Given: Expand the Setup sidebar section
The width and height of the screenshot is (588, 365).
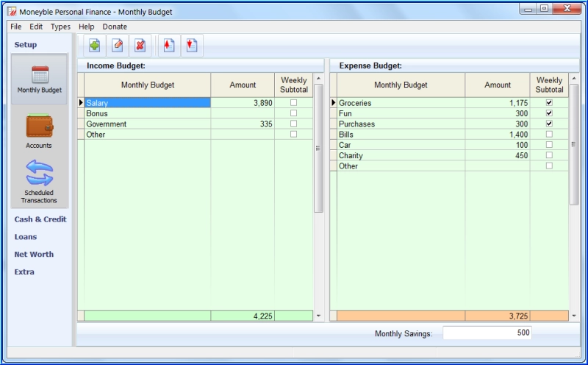Looking at the screenshot, I should pyautogui.click(x=26, y=45).
